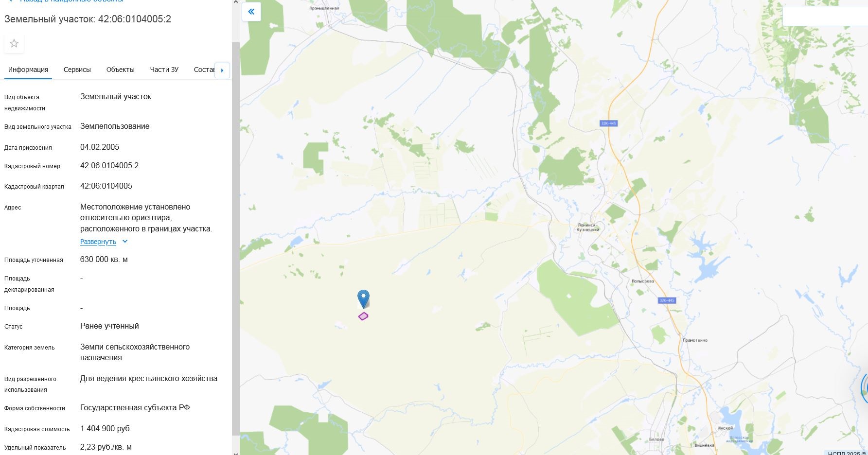Screen dimensions: 868x455
Task: Go back to found objects link
Action: (72, 1)
